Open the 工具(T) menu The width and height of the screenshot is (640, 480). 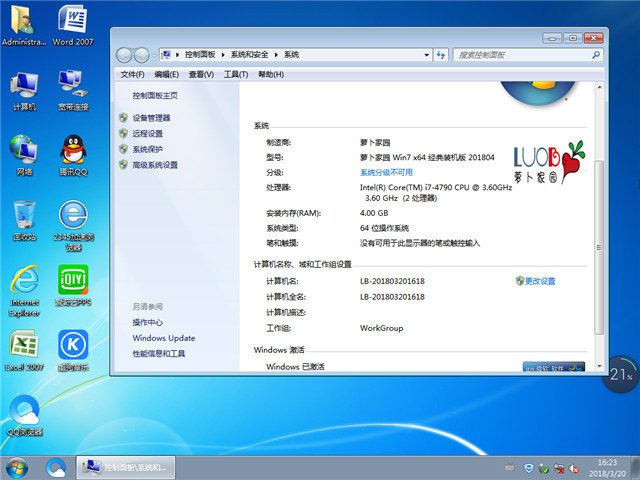click(x=236, y=74)
